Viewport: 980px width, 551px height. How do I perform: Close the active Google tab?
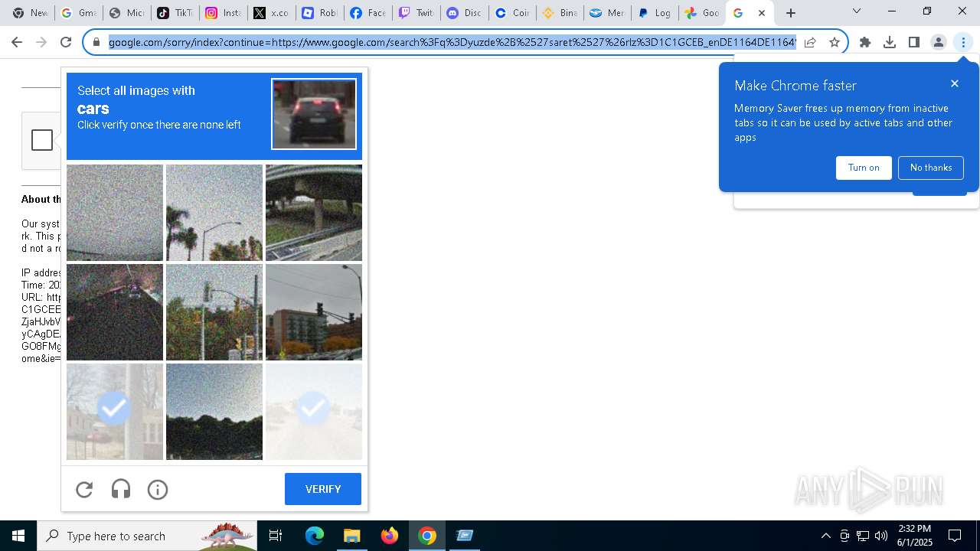[762, 13]
